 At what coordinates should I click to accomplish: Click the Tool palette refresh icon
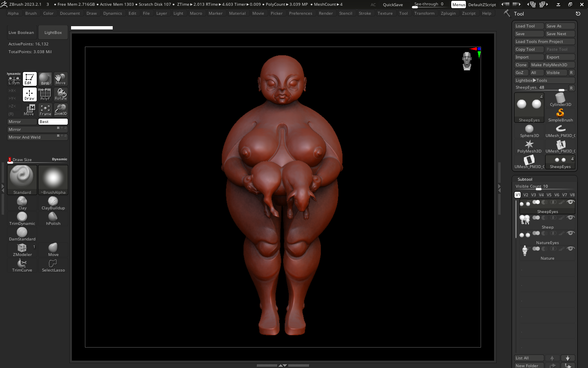click(578, 13)
